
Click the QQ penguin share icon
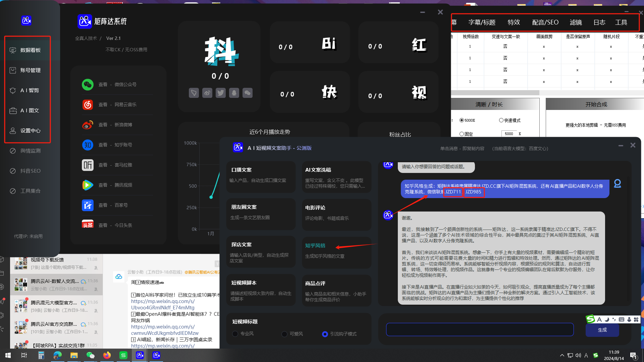pos(234,93)
